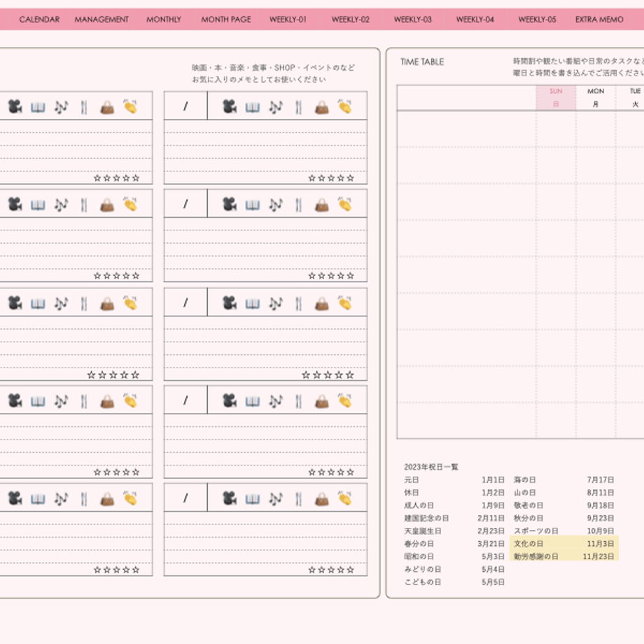Select the SUN column header in time table
The image size is (644, 644).
coord(556,97)
